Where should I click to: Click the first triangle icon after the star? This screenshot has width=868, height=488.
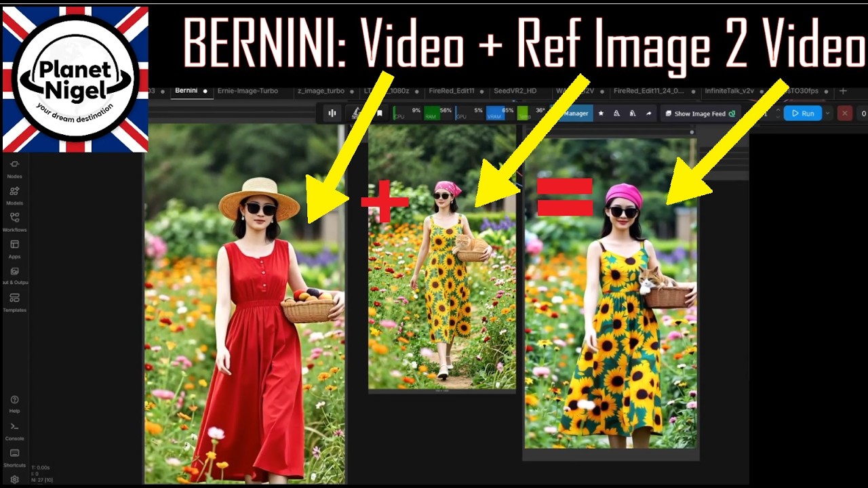pyautogui.click(x=616, y=113)
